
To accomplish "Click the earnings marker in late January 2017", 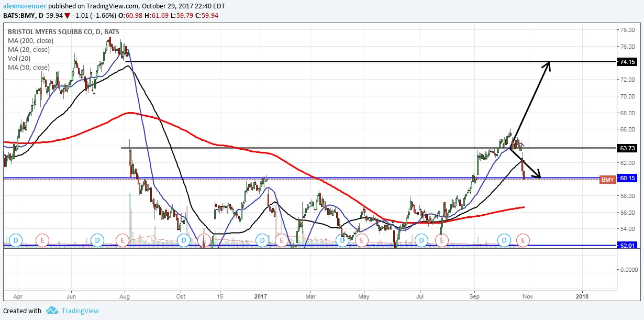I will [x=282, y=240].
